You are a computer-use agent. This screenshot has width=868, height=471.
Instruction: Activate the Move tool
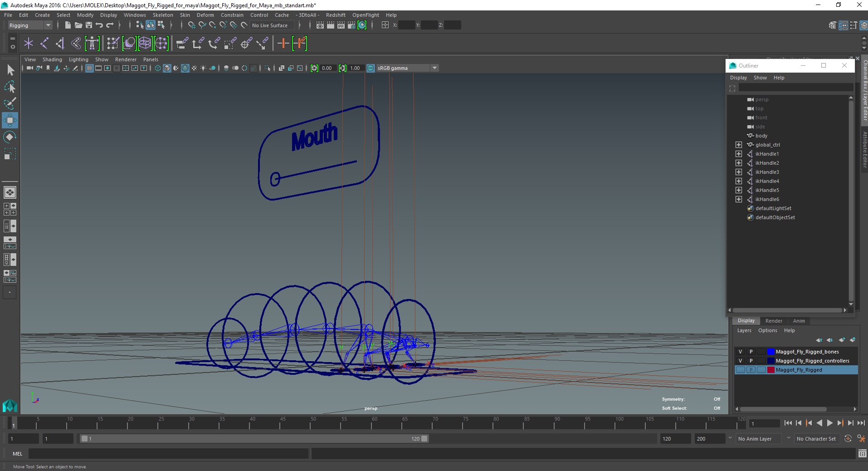pyautogui.click(x=10, y=120)
